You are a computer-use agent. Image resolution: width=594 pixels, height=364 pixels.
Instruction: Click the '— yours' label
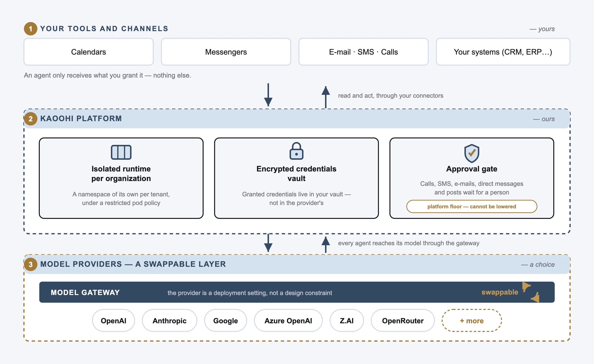point(542,29)
